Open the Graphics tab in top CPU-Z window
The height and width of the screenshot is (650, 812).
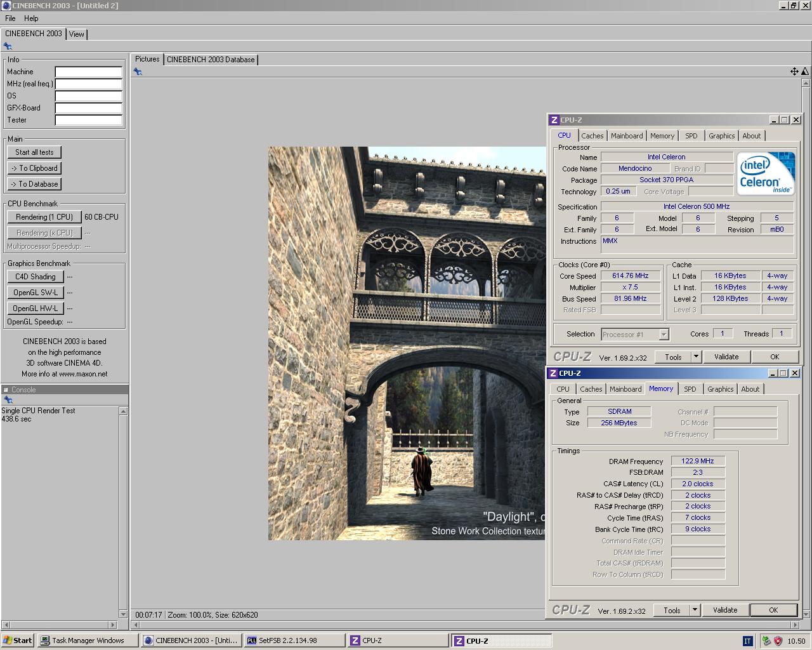(722, 136)
